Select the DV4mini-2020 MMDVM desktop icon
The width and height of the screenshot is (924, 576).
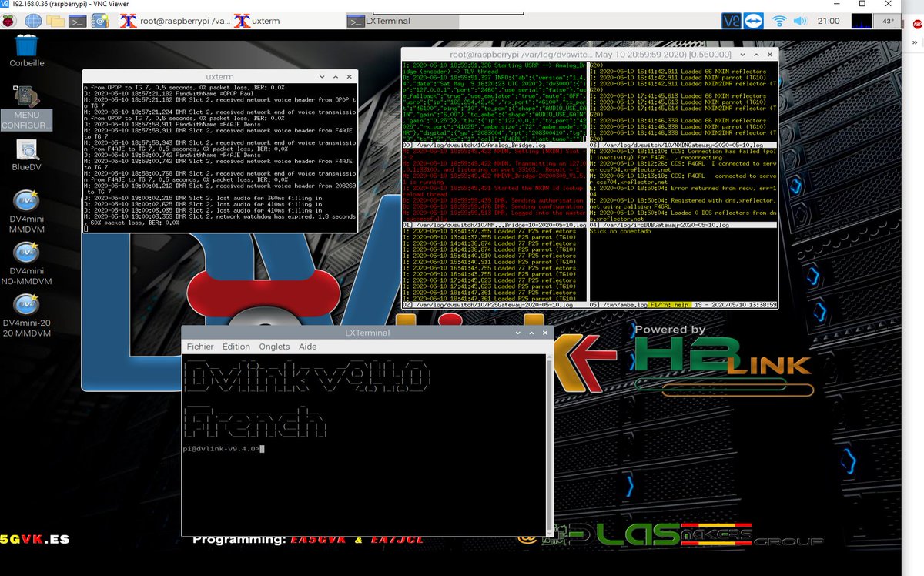pyautogui.click(x=28, y=316)
